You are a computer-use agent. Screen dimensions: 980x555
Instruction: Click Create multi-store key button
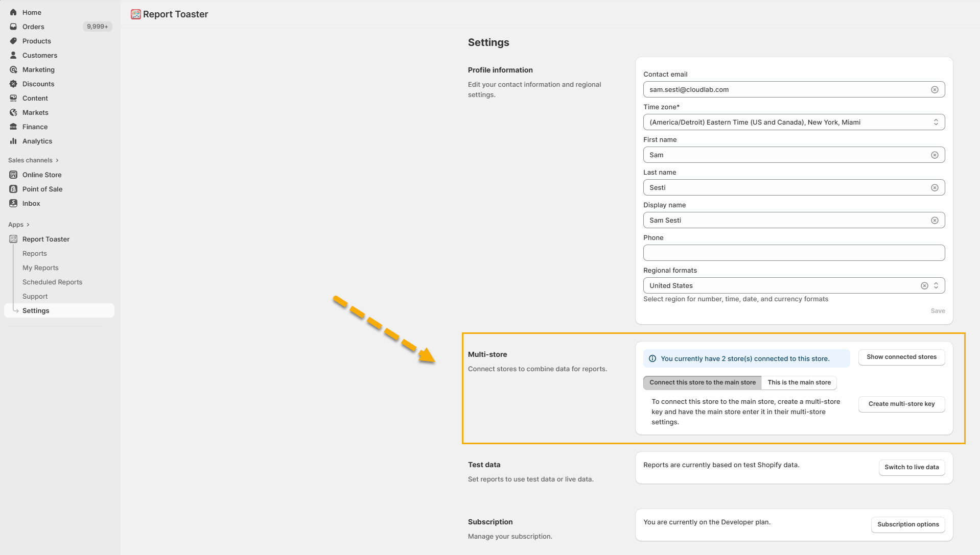pyautogui.click(x=901, y=404)
